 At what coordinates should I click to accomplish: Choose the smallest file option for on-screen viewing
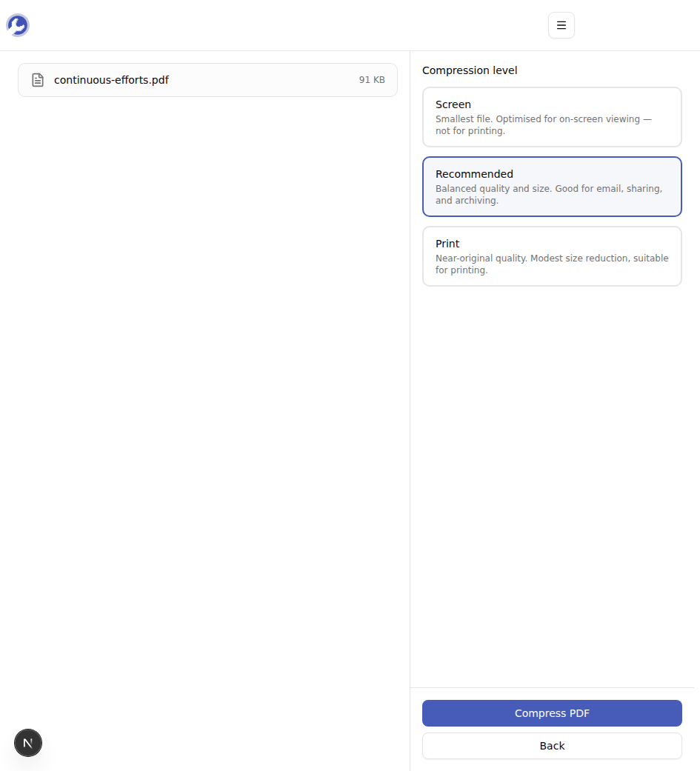(552, 116)
